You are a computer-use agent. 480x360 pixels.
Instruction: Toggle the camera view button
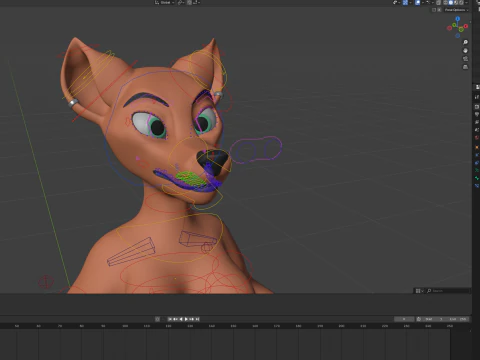(465, 59)
